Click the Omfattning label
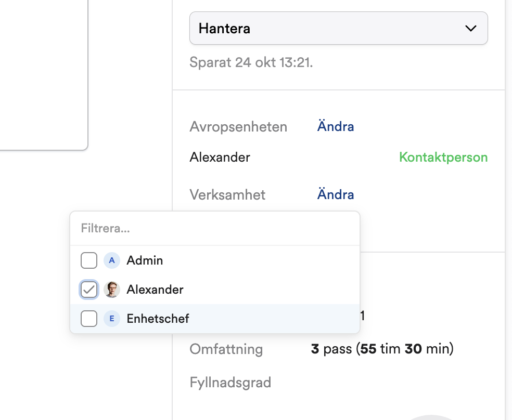This screenshot has height=420, width=512. pyautogui.click(x=226, y=349)
